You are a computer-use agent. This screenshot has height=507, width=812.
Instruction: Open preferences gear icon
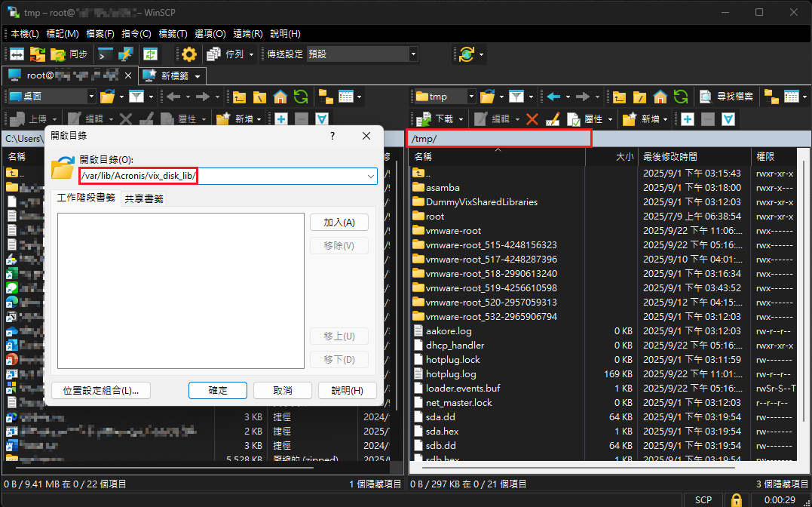189,54
